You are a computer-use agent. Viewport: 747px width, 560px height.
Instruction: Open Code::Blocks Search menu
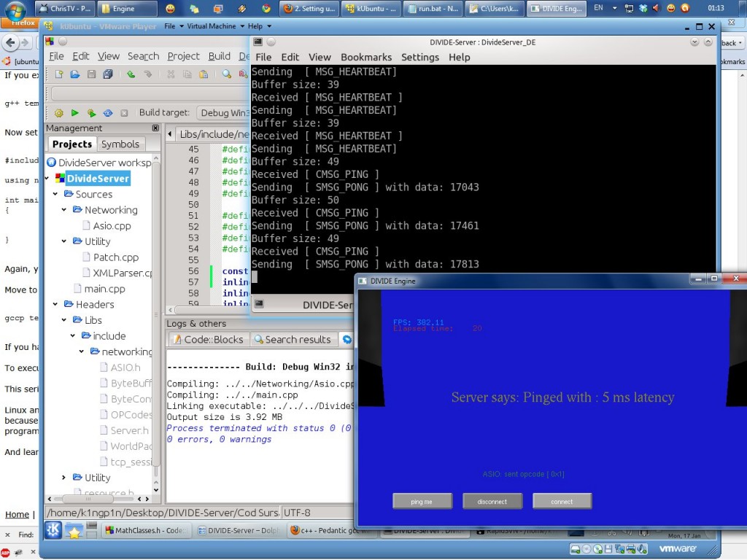point(144,56)
